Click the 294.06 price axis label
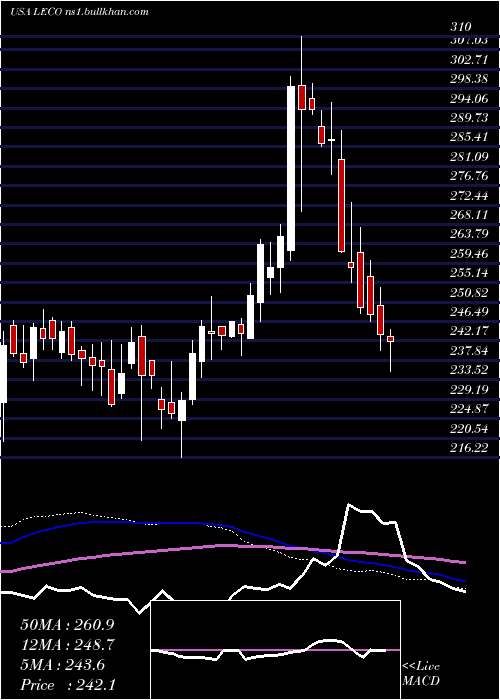Image resolution: width=500 pixels, height=700 pixels. (469, 98)
